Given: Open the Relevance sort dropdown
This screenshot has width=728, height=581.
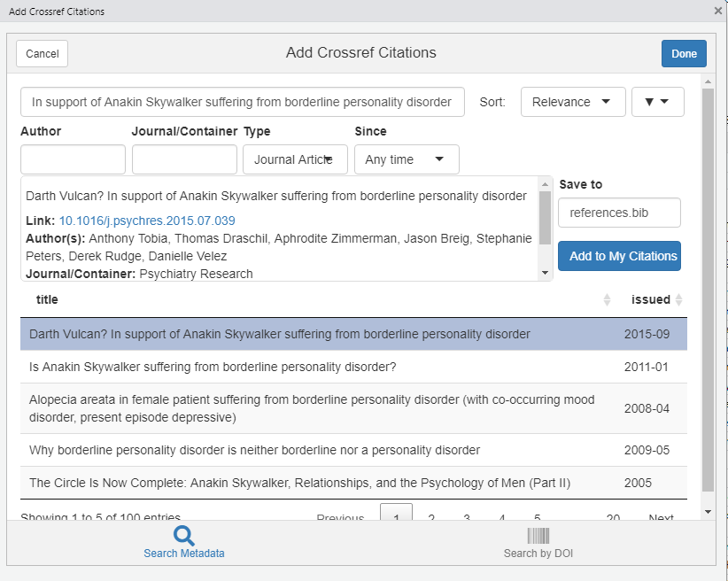Looking at the screenshot, I should pyautogui.click(x=573, y=102).
